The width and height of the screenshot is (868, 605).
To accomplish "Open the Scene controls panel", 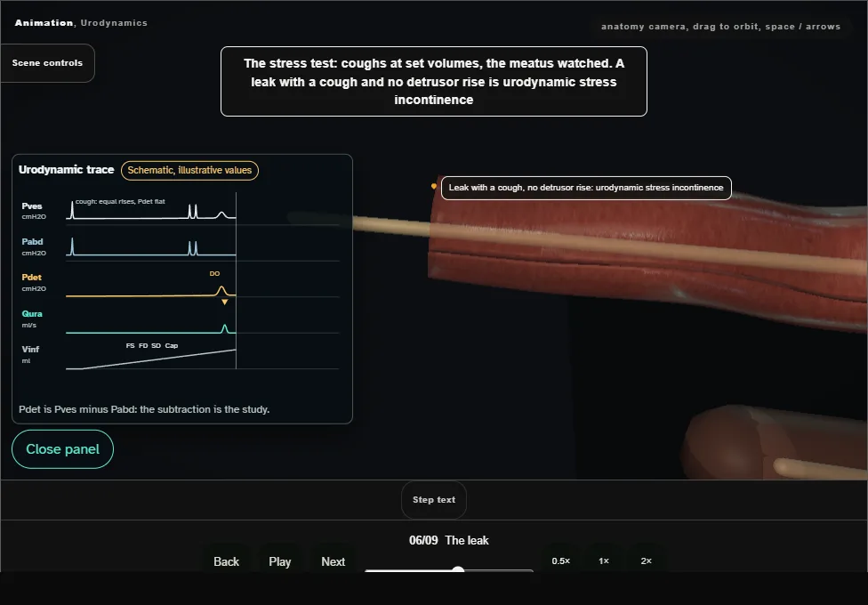I will coord(48,63).
